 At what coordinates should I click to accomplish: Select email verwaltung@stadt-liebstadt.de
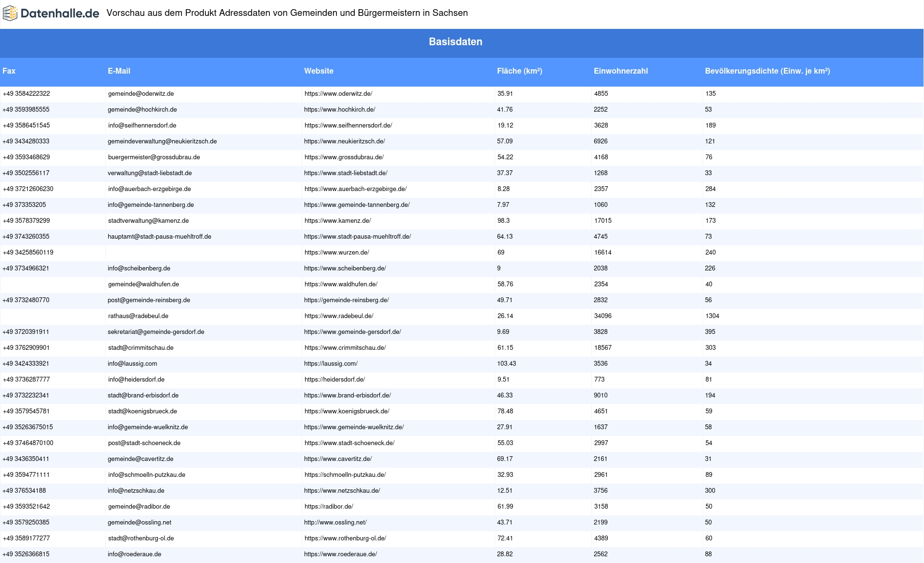(x=150, y=173)
